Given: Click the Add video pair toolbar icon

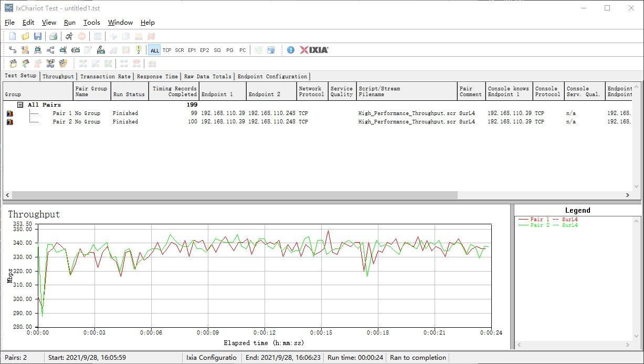Looking at the screenshot, I should pos(38,50).
